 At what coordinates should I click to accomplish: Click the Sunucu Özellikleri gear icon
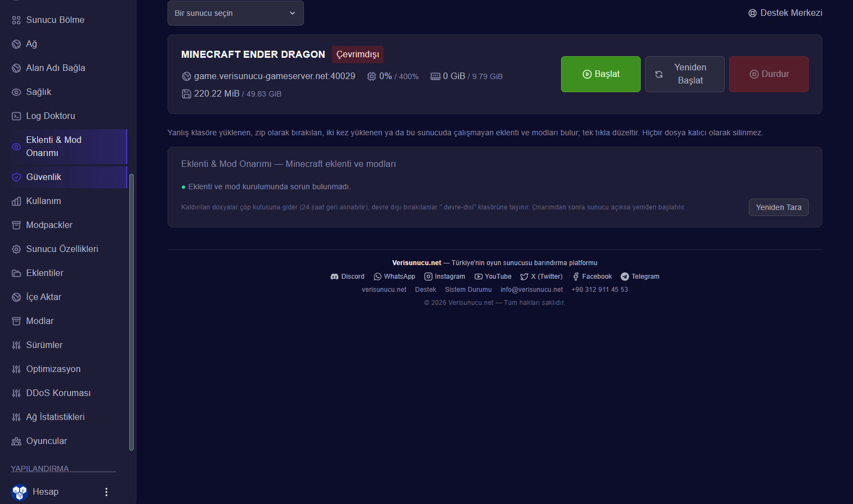pyautogui.click(x=16, y=249)
